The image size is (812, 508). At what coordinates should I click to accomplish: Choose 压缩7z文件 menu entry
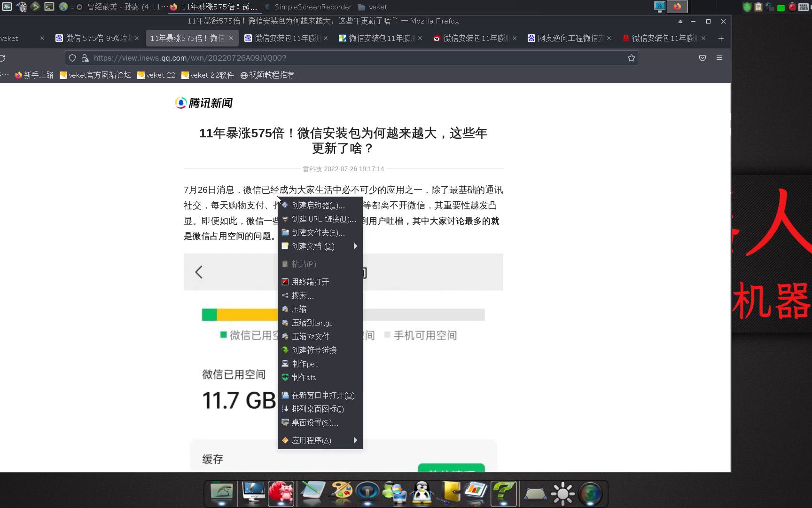pyautogui.click(x=320, y=336)
